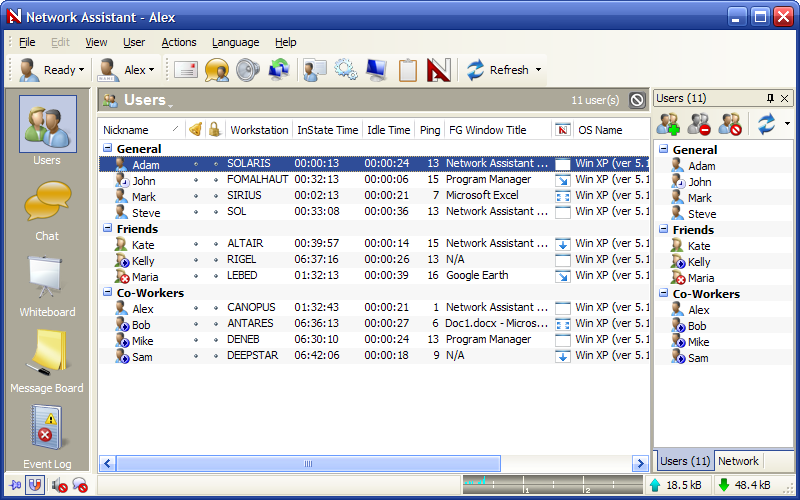Toggle the disable chat messages status icon
The width and height of the screenshot is (800, 500).
click(80, 486)
